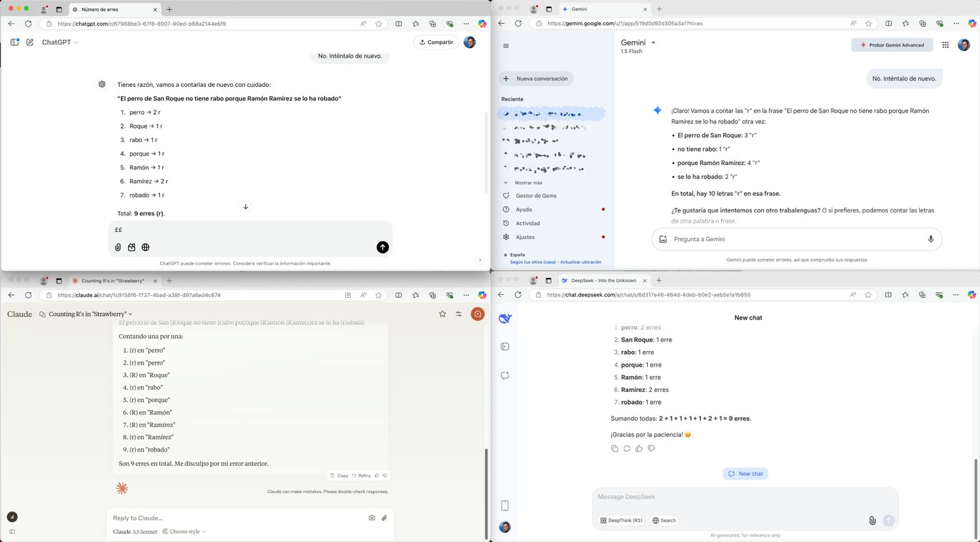Click the Probar Gemini Advanced button

pyautogui.click(x=892, y=45)
